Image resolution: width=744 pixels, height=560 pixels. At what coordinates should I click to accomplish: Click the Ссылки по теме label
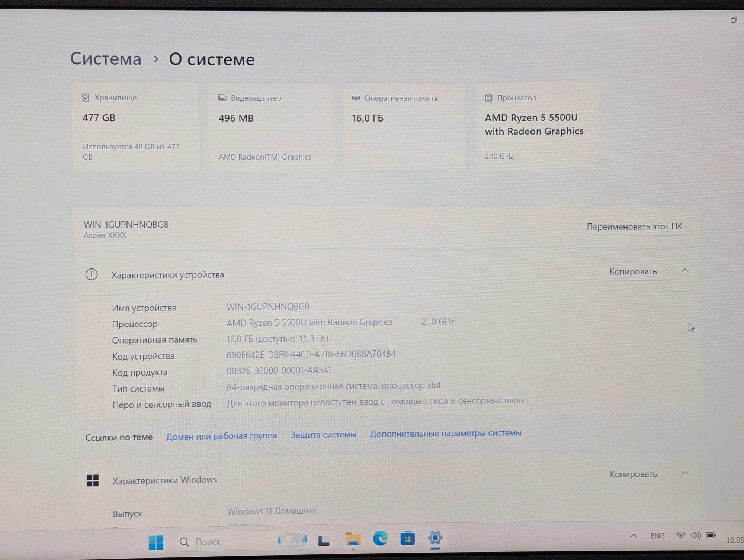tap(119, 437)
